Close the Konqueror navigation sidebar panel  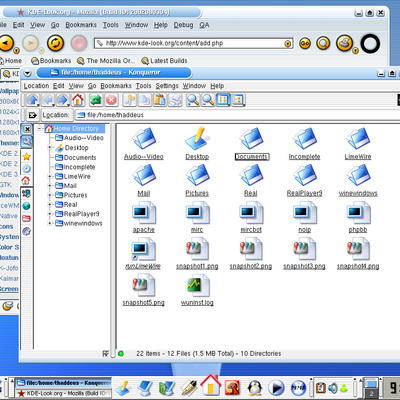[27, 129]
